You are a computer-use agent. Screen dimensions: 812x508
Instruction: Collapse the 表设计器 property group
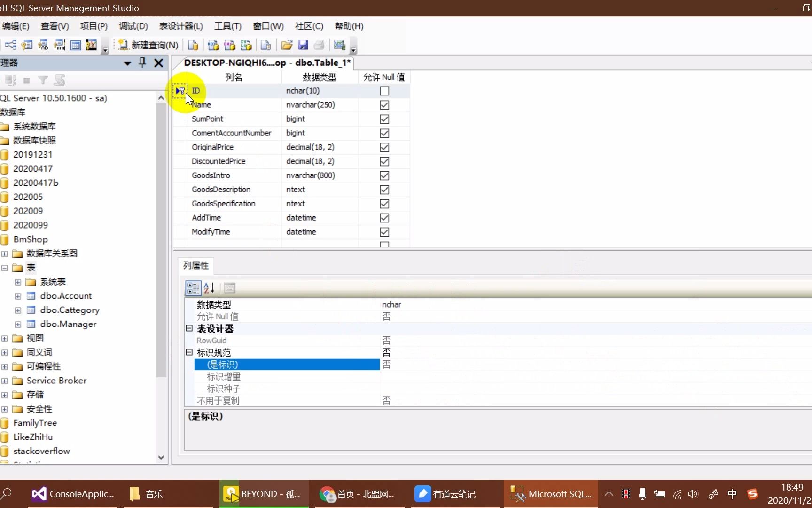[189, 328]
